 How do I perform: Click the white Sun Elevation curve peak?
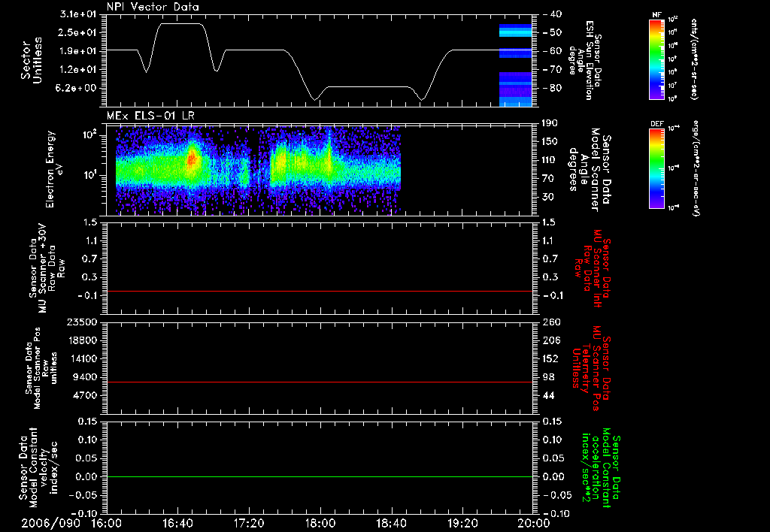pyautogui.click(x=180, y=23)
